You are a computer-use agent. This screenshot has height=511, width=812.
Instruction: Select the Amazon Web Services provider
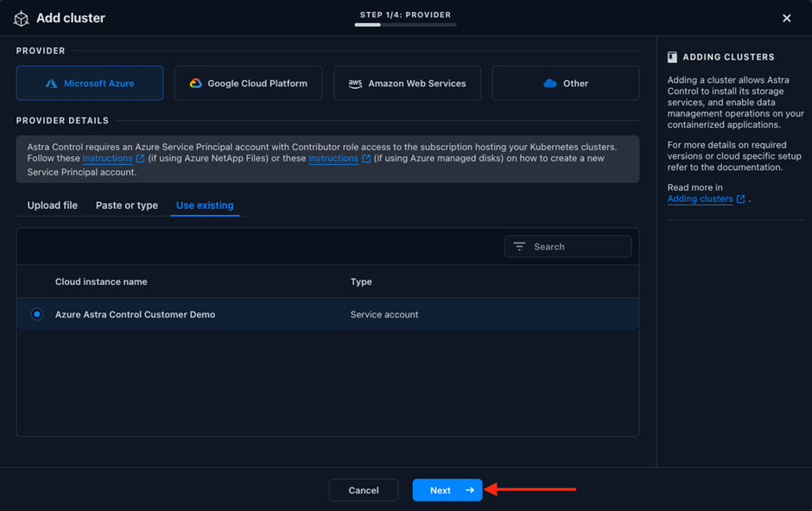click(407, 83)
